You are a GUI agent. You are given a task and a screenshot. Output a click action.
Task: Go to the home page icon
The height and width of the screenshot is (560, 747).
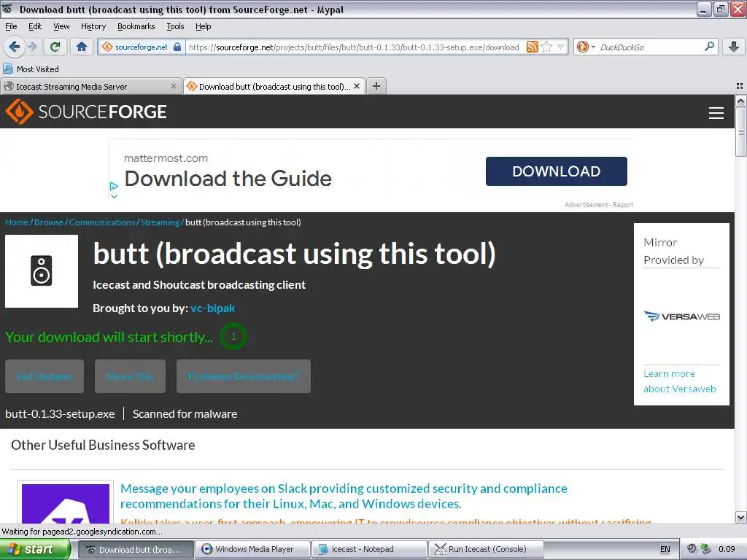click(82, 47)
